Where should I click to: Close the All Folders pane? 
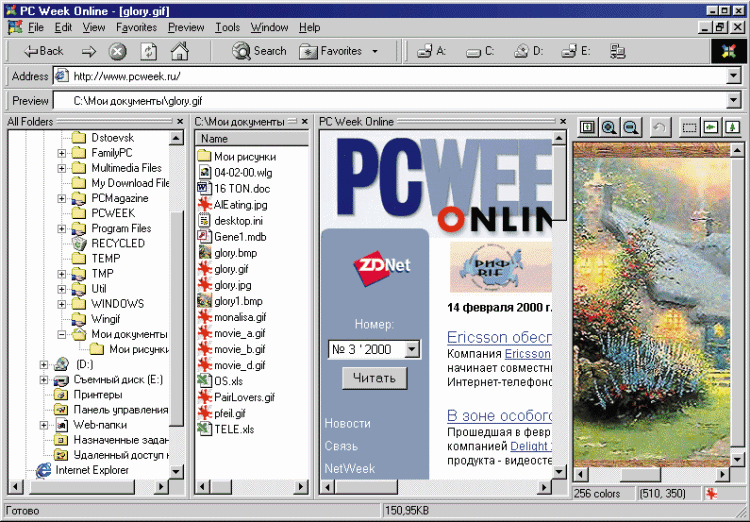(180, 122)
